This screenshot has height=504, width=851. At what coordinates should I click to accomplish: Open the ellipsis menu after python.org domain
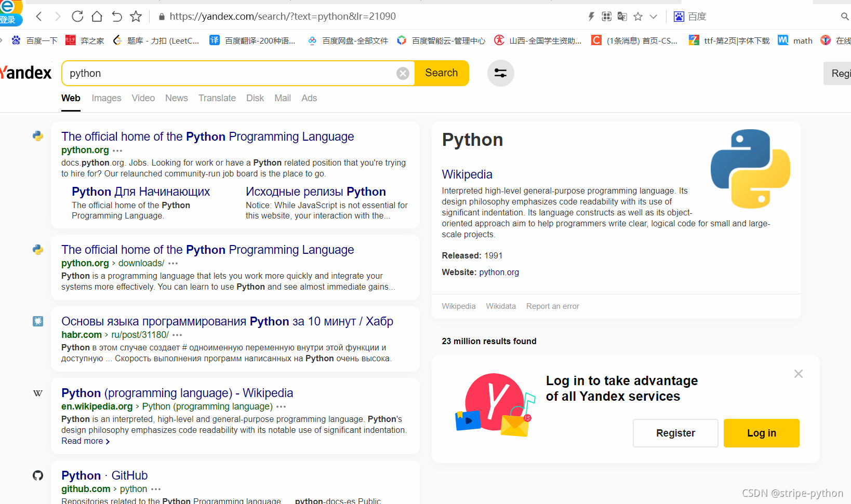117,151
